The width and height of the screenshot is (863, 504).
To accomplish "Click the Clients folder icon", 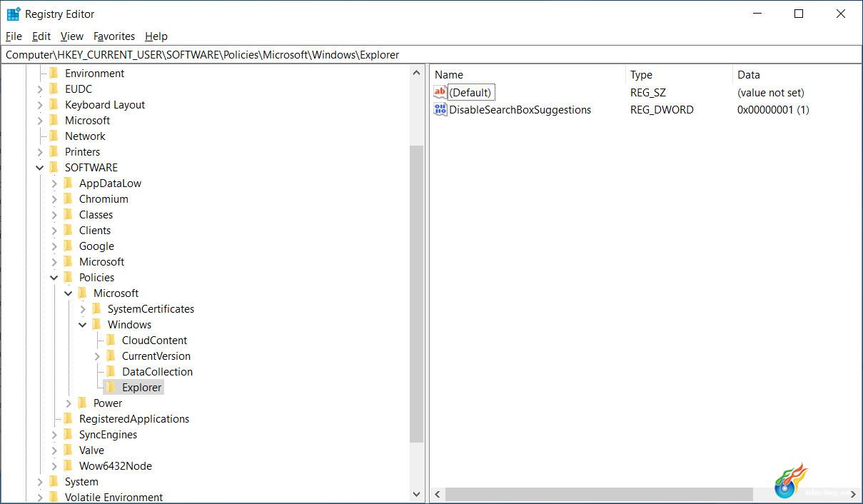I will coord(68,230).
